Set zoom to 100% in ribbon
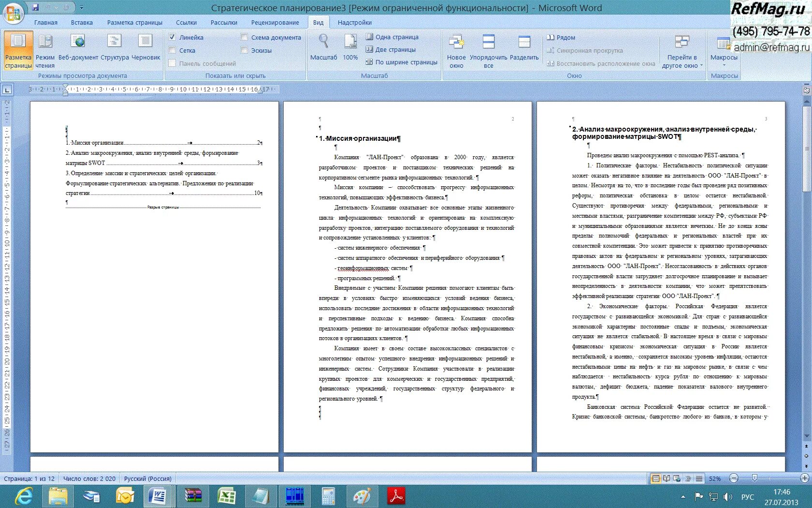The height and width of the screenshot is (508, 812). pos(350,47)
